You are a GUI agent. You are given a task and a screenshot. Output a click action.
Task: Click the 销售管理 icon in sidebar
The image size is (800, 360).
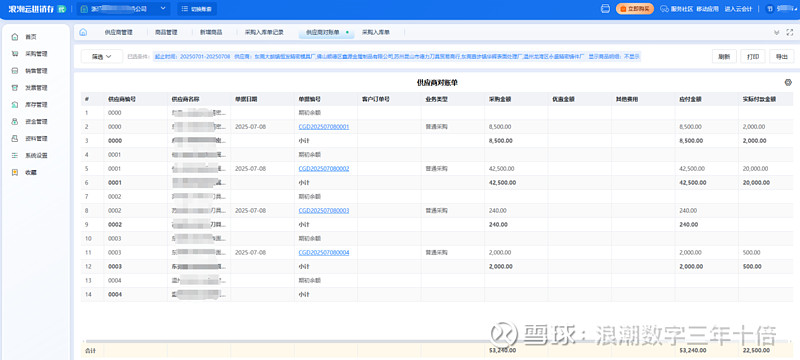15,71
